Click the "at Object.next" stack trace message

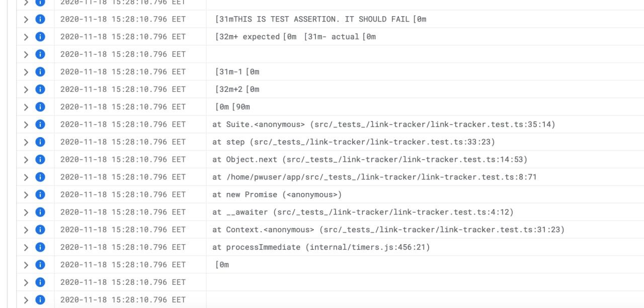coord(370,159)
